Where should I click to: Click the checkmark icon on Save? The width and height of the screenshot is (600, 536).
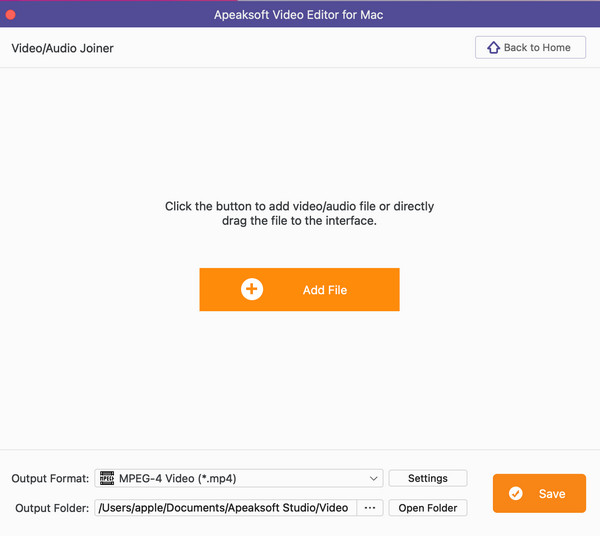tap(515, 494)
